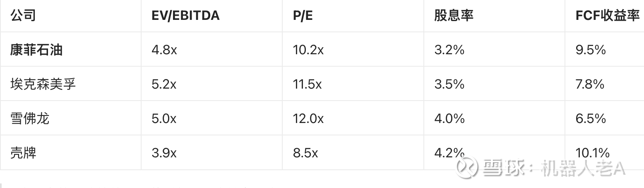This screenshot has height=188, width=644.
Task: Click the 4.8x EV/EBITDA value
Action: [x=164, y=50]
